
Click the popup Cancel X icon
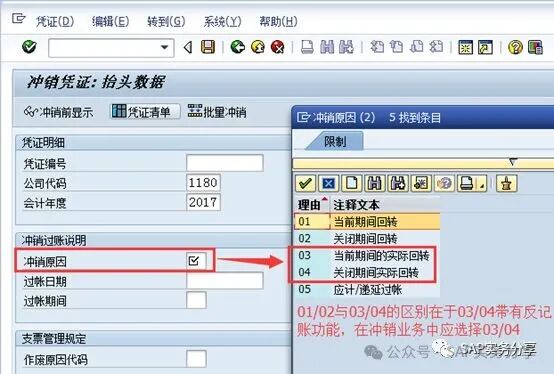click(329, 183)
